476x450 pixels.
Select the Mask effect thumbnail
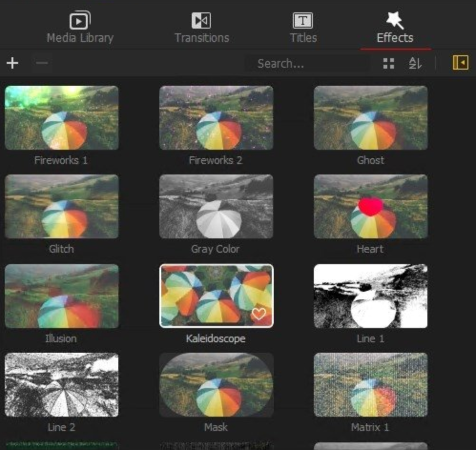(x=216, y=385)
